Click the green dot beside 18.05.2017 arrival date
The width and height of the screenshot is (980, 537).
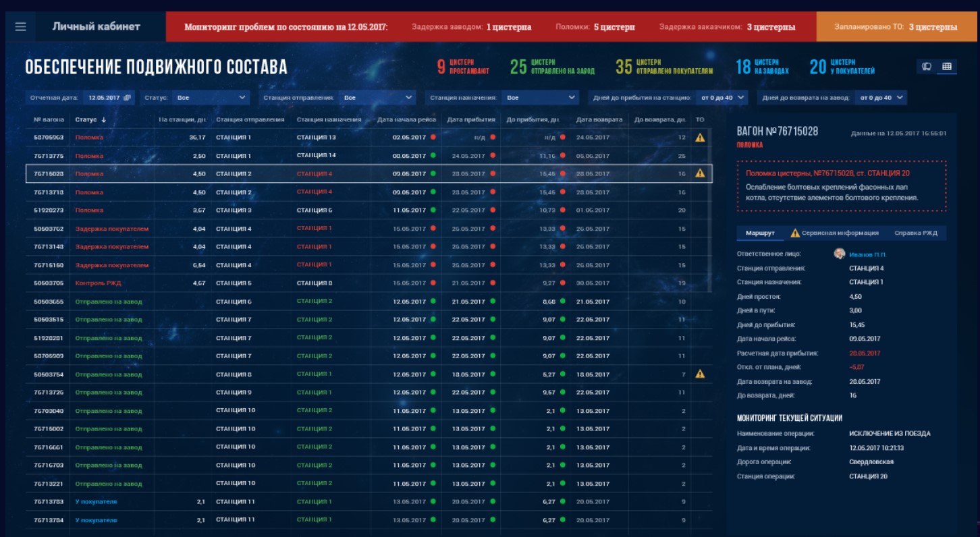(493, 374)
